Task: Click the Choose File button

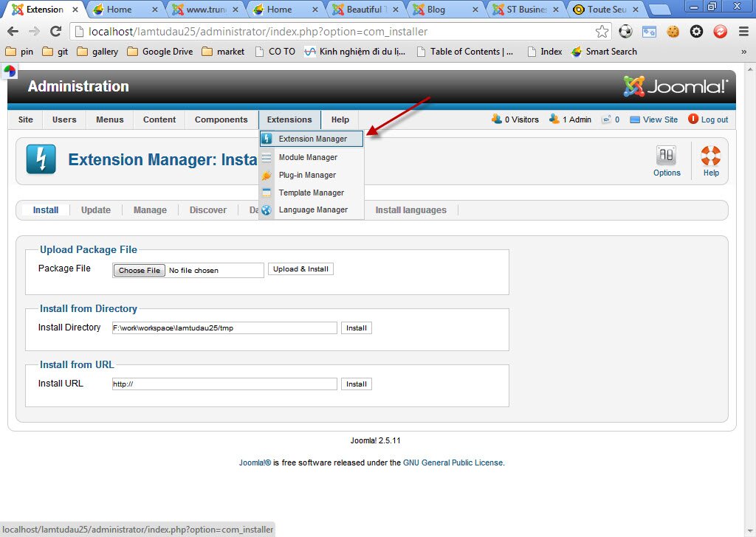Action: [x=140, y=271]
